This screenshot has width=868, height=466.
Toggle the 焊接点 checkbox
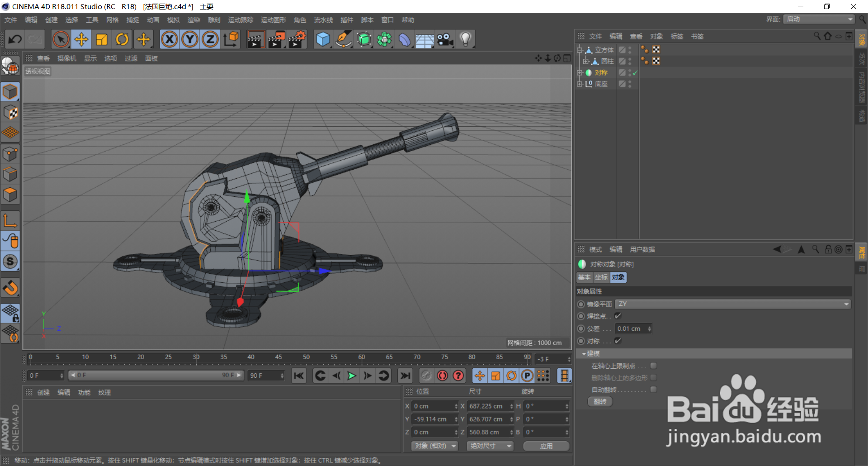[618, 316]
